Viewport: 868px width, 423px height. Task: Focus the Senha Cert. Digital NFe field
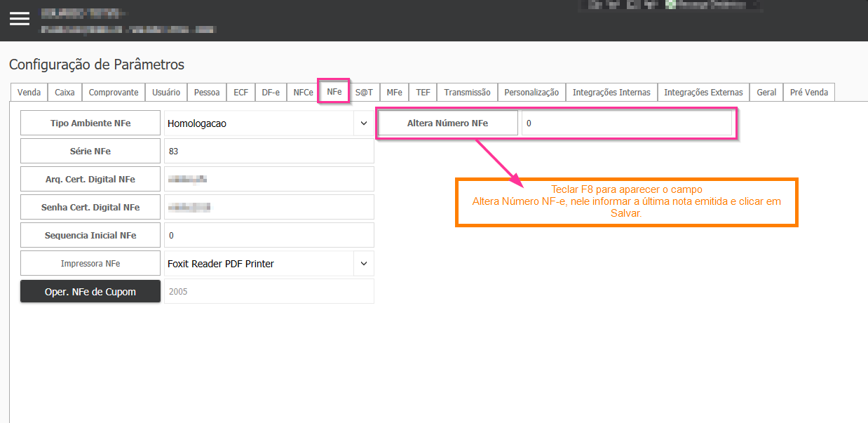pyautogui.click(x=269, y=208)
